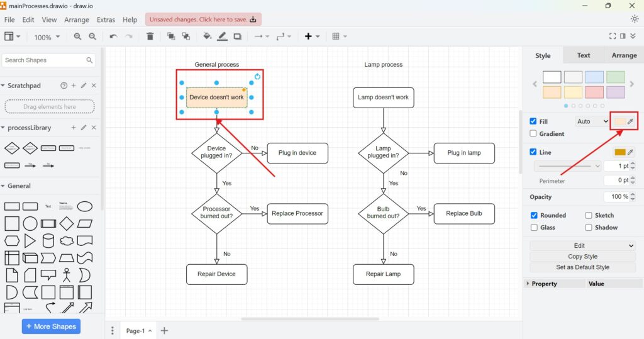This screenshot has height=339, width=644.
Task: Click the Shadow toolbar icon
Action: [x=237, y=36]
